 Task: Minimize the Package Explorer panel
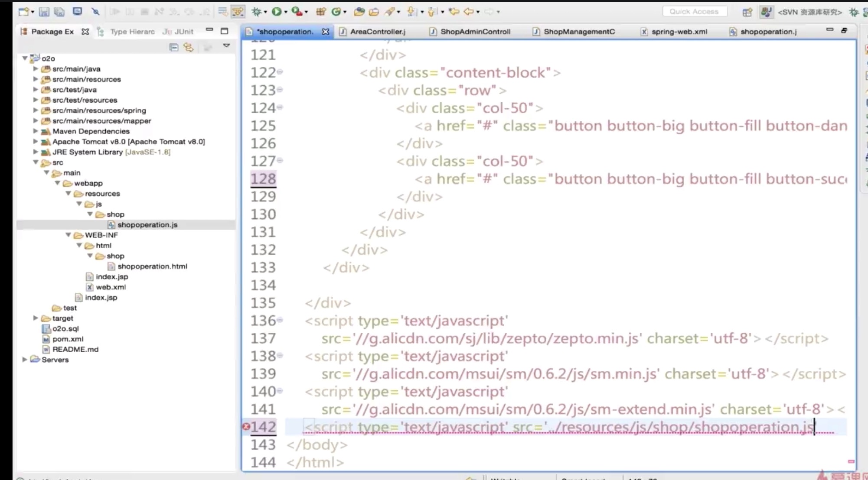click(x=209, y=30)
